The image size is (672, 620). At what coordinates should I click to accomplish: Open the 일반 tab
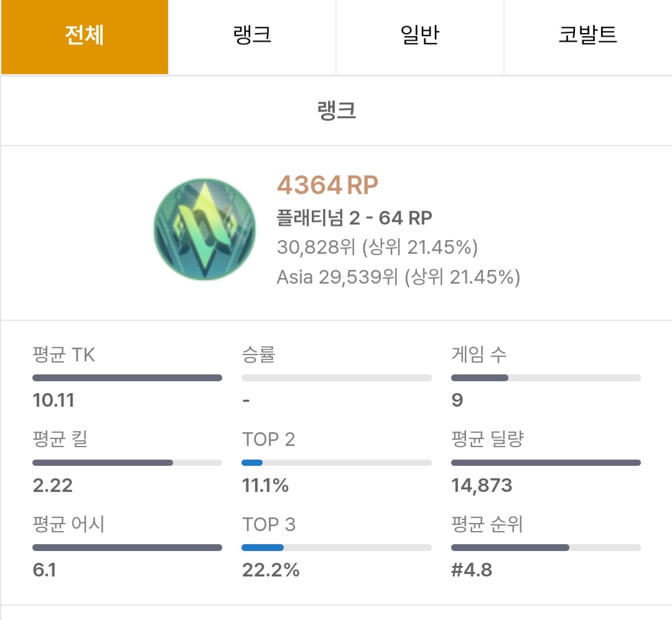pyautogui.click(x=420, y=36)
